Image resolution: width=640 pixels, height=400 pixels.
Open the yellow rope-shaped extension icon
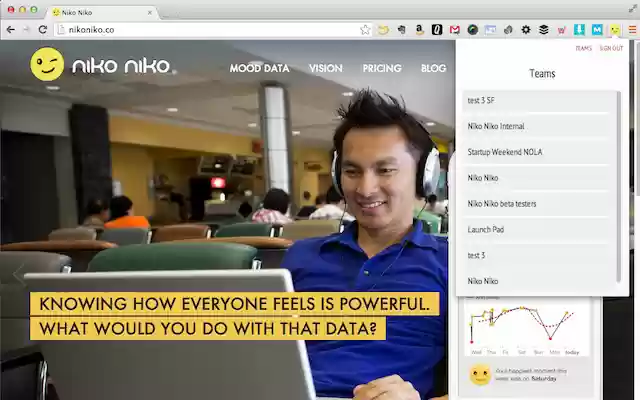[383, 29]
